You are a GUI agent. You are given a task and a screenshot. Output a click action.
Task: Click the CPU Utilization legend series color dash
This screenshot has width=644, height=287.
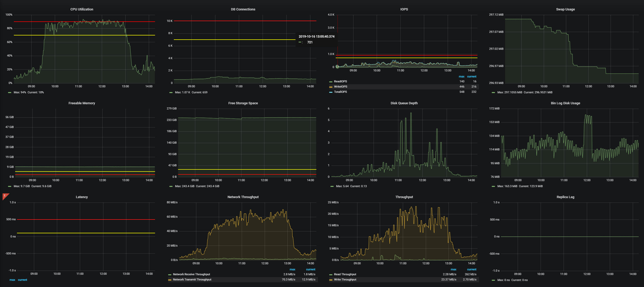point(10,93)
